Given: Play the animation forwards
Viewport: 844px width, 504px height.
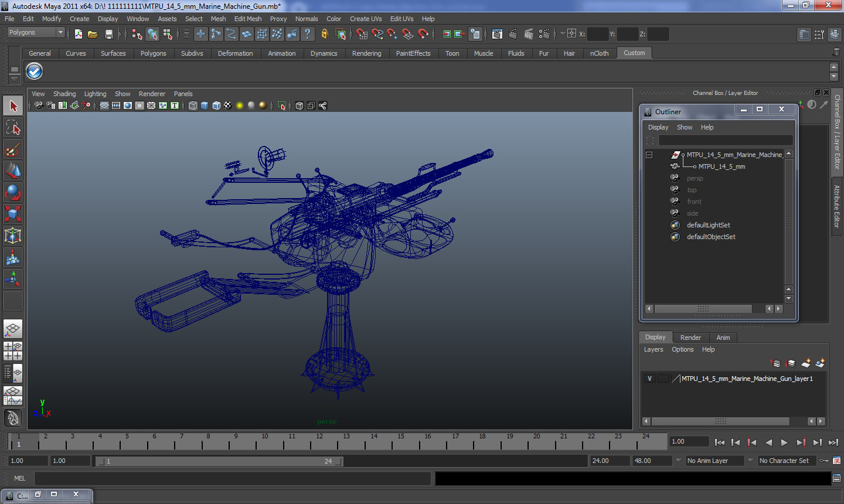Looking at the screenshot, I should (x=784, y=442).
